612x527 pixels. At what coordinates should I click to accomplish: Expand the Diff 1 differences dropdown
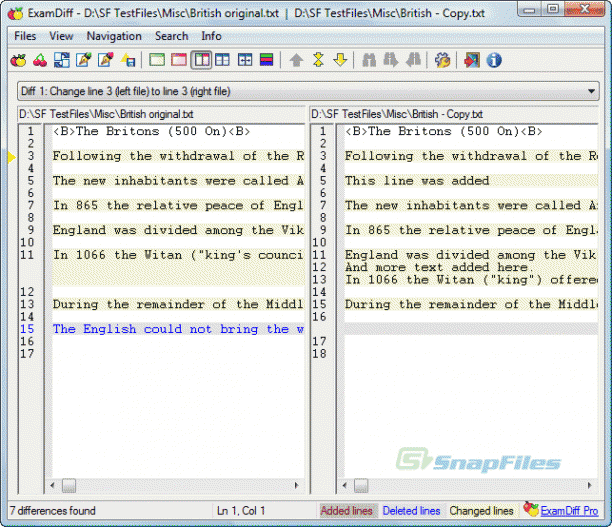[x=591, y=91]
